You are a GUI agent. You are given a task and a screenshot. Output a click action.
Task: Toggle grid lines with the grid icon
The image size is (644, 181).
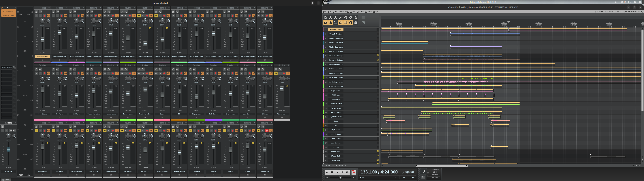click(345, 23)
